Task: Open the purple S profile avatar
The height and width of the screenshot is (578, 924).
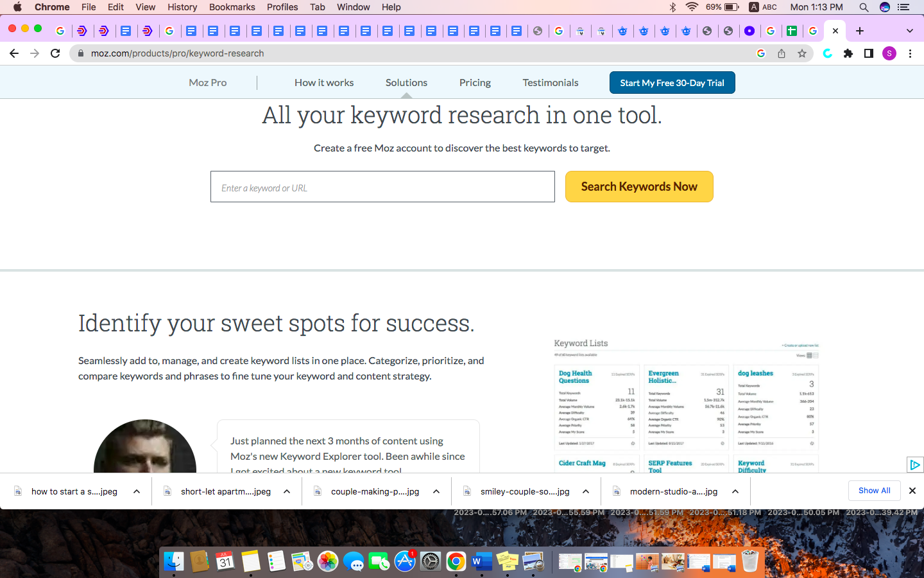Action: (x=889, y=53)
